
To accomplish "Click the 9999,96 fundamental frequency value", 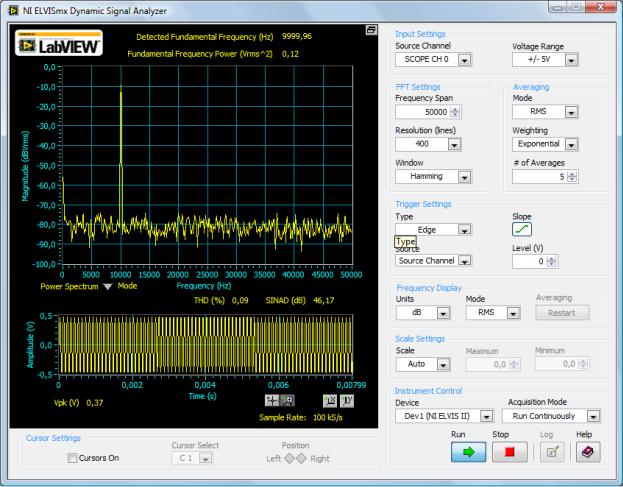I will [297, 36].
